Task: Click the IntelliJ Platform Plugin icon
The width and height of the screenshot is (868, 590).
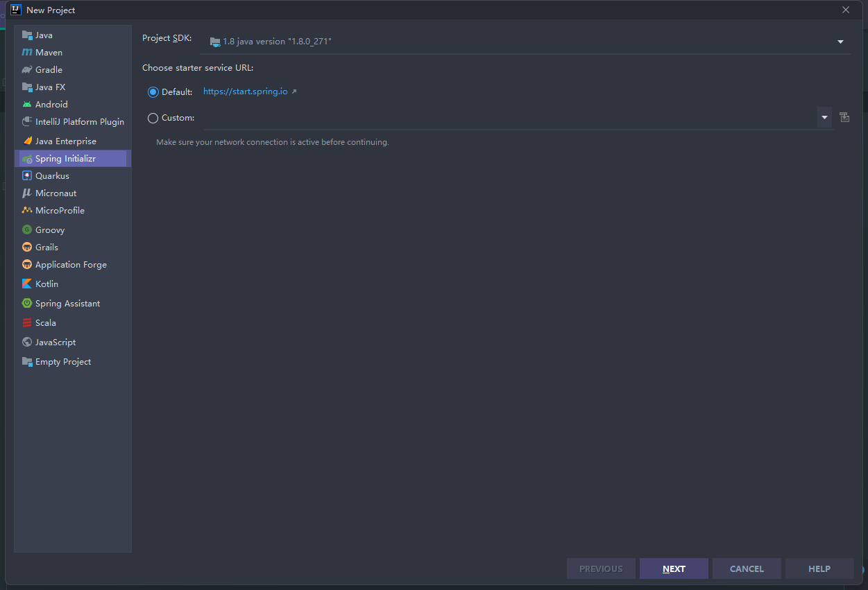Action: pyautogui.click(x=27, y=122)
